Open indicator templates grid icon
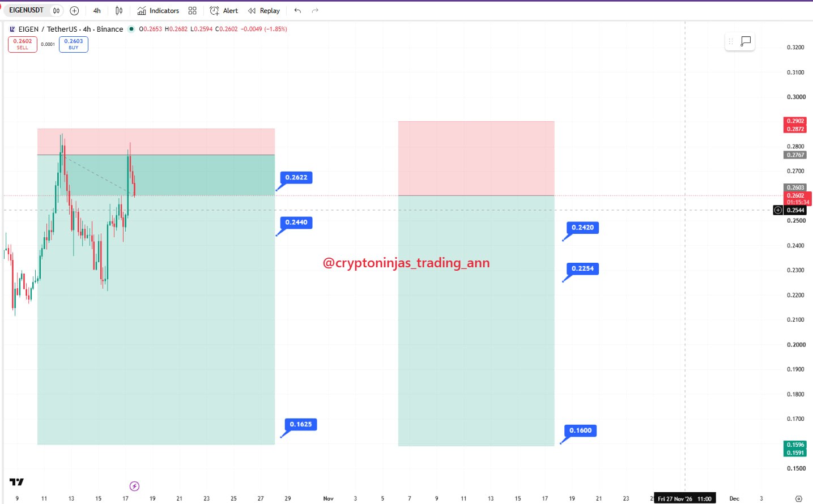Image resolution: width=813 pixels, height=504 pixels. pos(193,11)
